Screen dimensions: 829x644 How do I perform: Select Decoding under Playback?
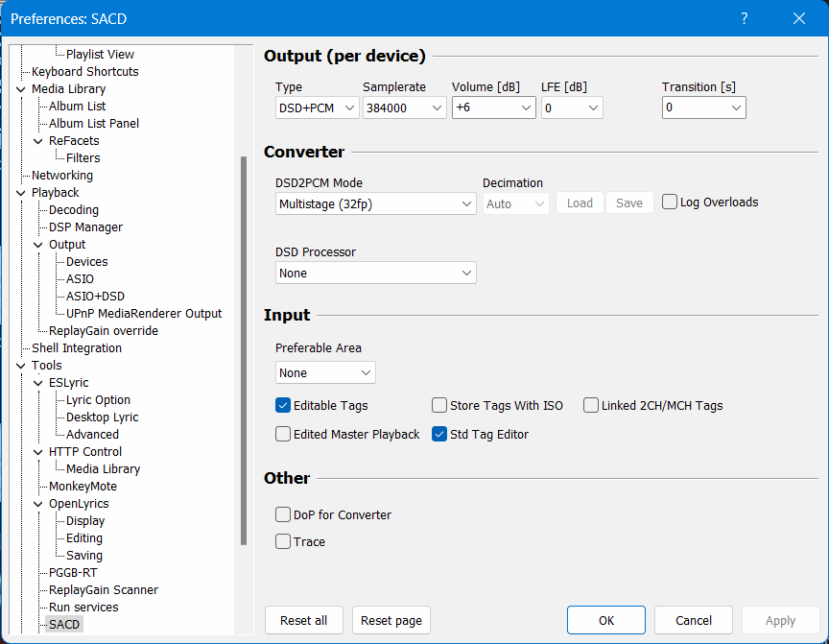point(74,210)
